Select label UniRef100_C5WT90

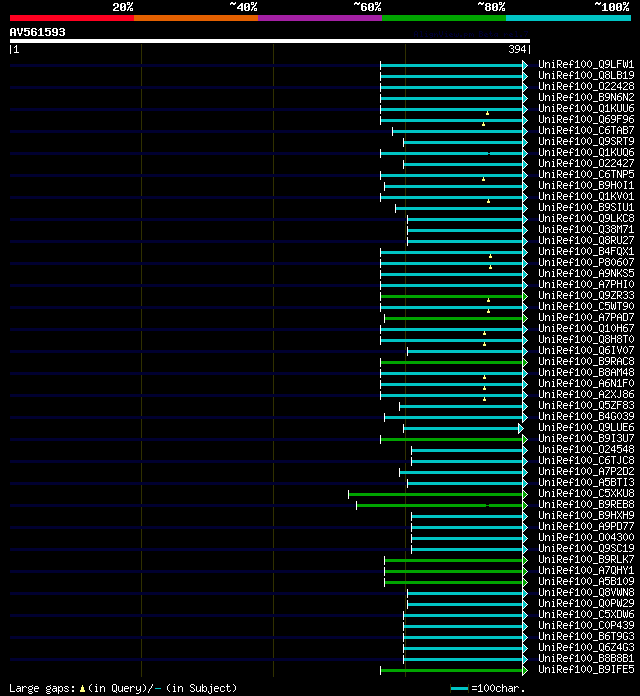(586, 307)
